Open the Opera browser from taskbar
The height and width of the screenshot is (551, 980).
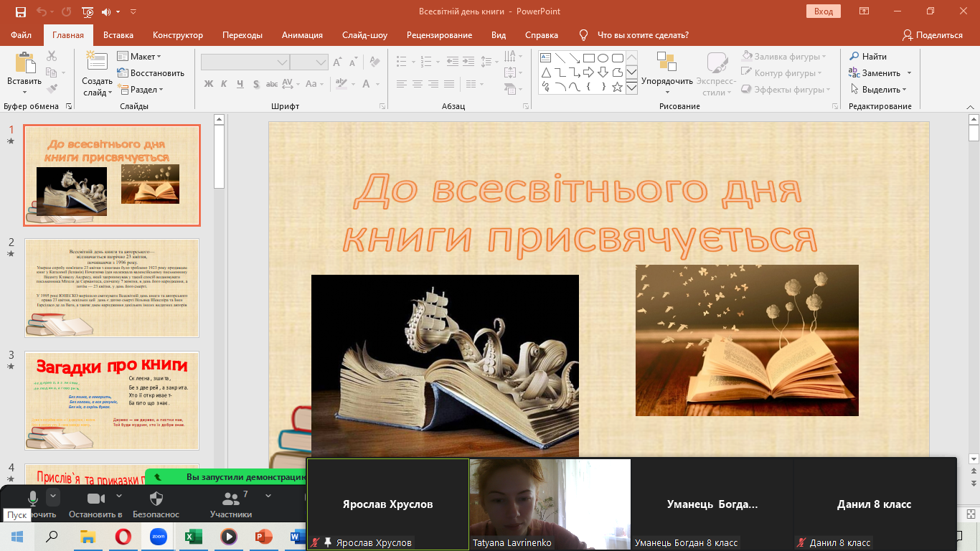click(x=123, y=536)
